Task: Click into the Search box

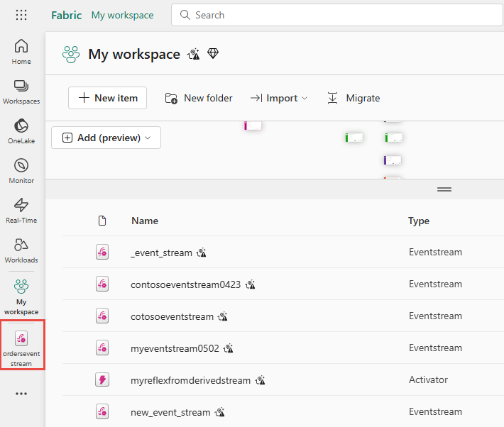Action: 337,15
